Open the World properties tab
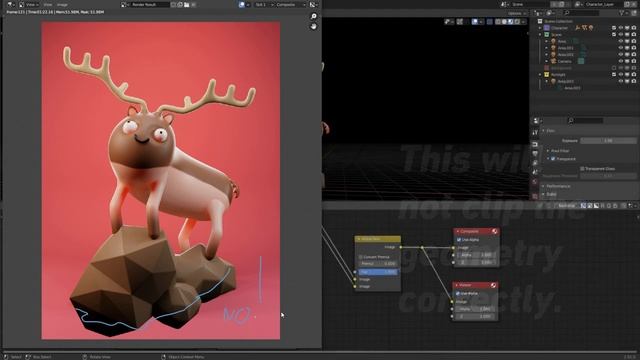The height and width of the screenshot is (360, 640). pos(535,182)
